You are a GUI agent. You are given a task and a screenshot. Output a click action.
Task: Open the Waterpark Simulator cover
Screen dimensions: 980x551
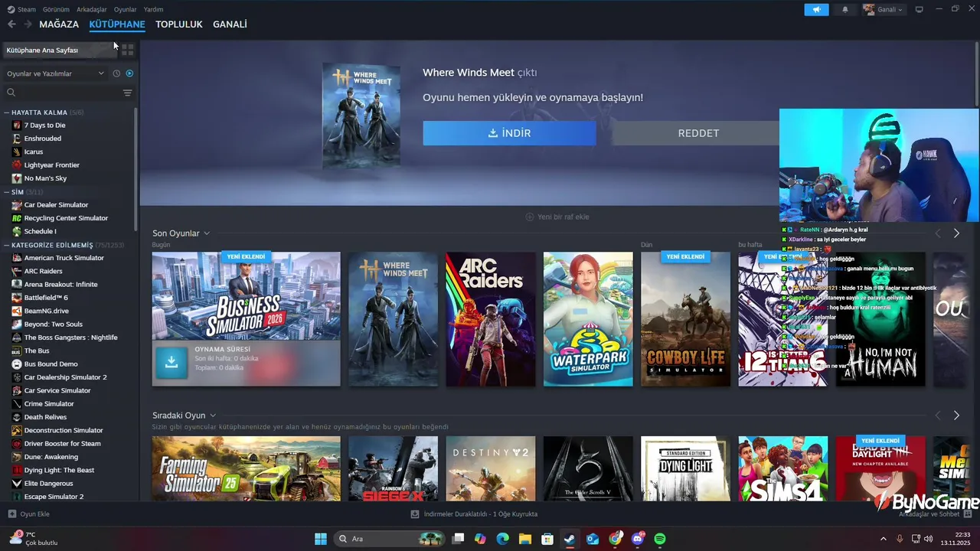[588, 319]
